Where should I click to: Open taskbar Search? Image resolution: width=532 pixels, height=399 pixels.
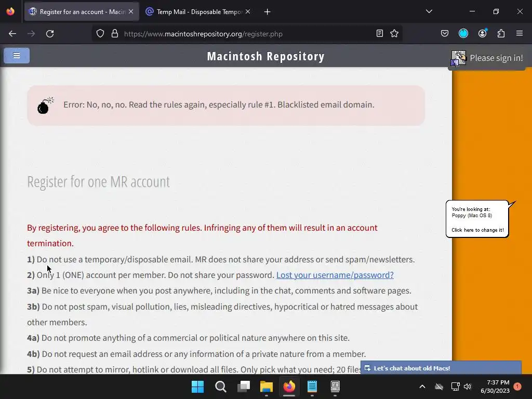point(220,387)
